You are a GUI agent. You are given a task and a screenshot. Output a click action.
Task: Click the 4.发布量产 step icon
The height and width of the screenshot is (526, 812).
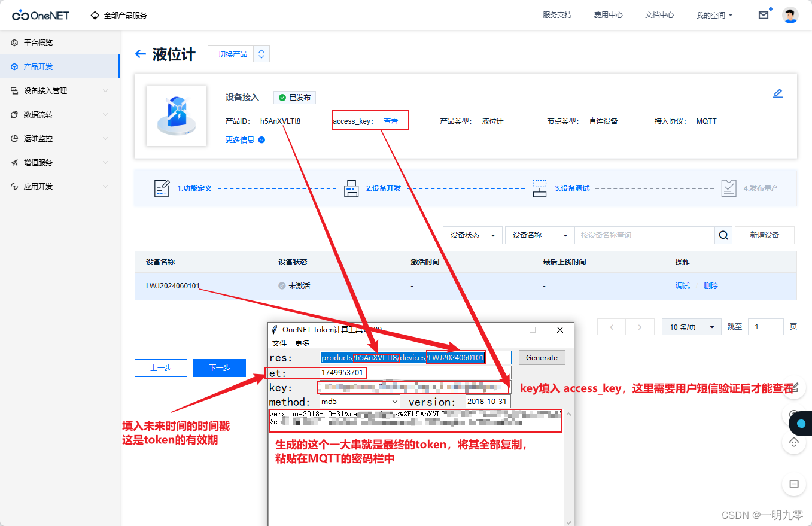point(729,188)
